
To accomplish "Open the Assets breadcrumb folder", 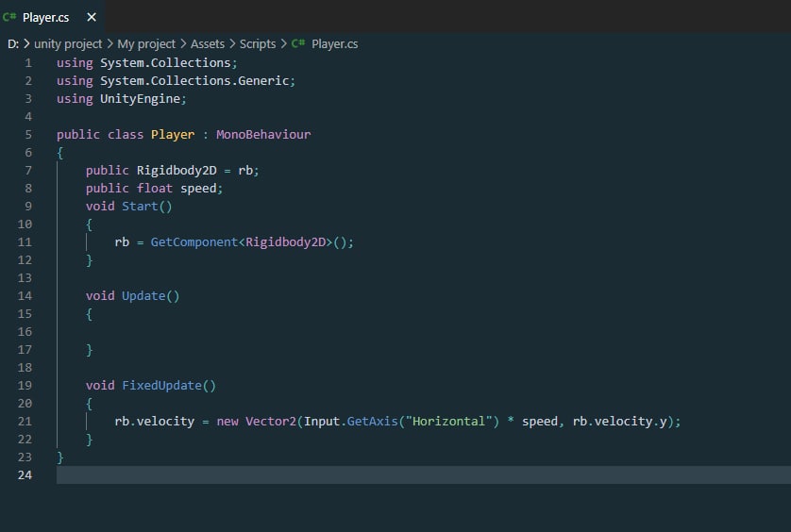I will [x=208, y=43].
